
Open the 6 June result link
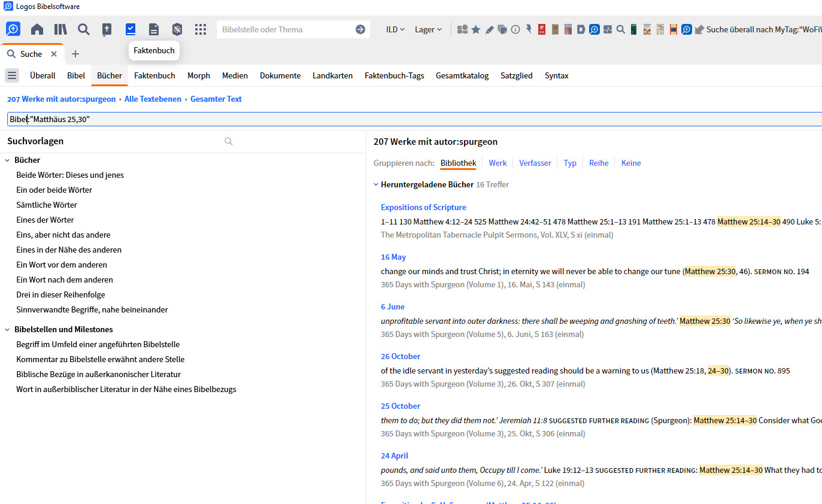(393, 306)
